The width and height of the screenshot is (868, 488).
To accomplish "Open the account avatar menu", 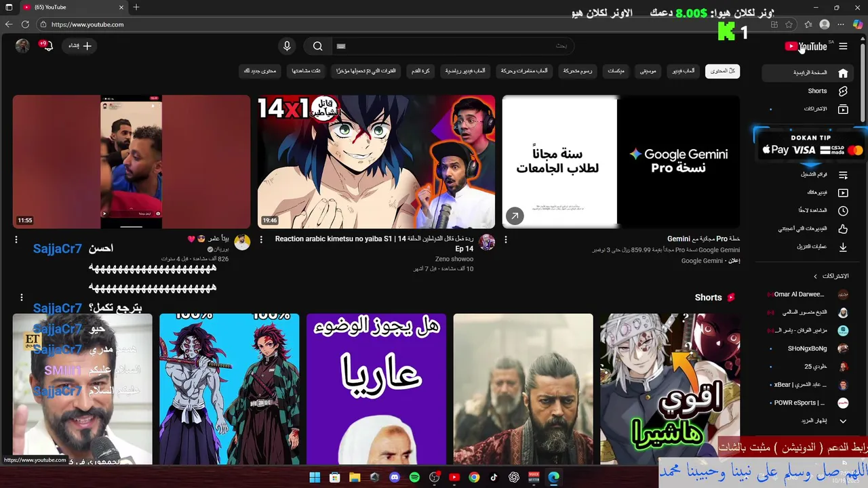I will 22,46.
